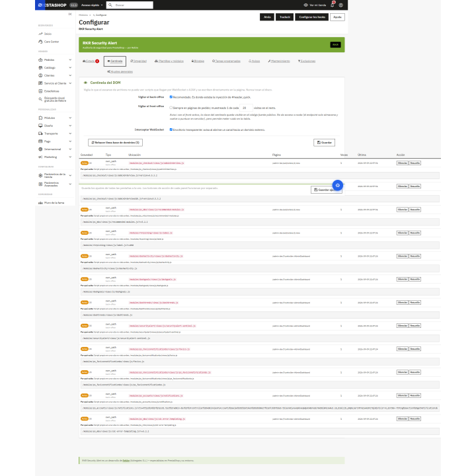
Task: Expand the Pedidos submenu chevron
Action: tap(70, 59)
